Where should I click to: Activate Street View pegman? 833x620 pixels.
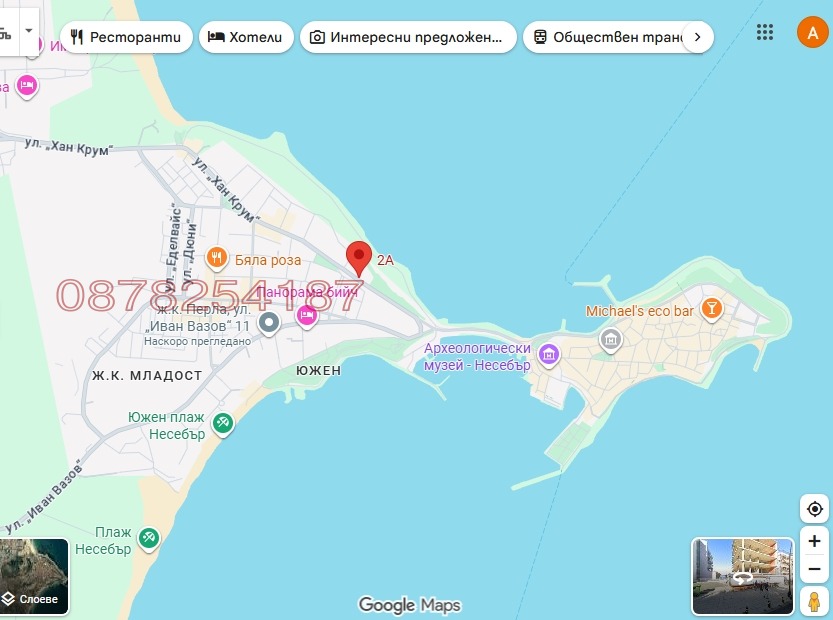pos(814,601)
